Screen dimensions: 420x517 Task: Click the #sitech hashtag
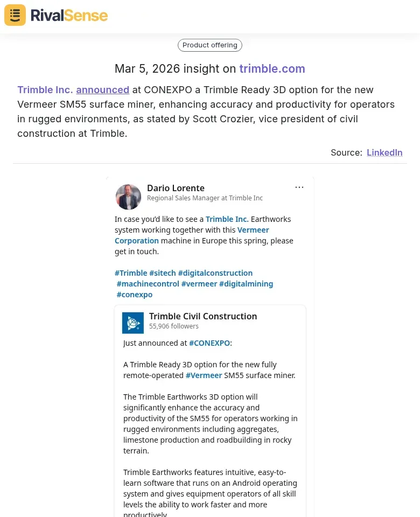coord(163,273)
